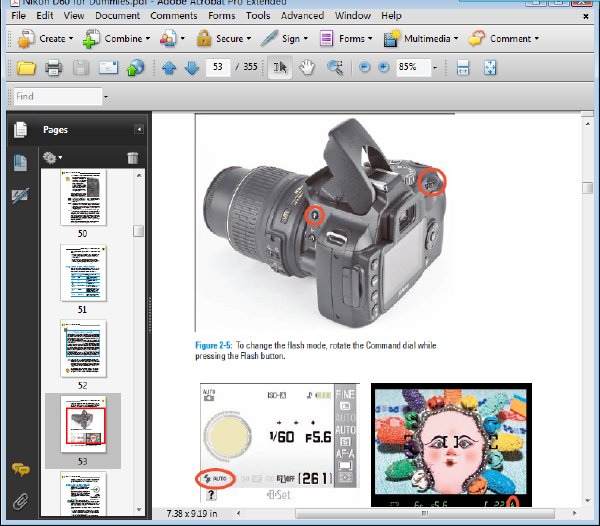Choose the Hand tool

point(307,67)
